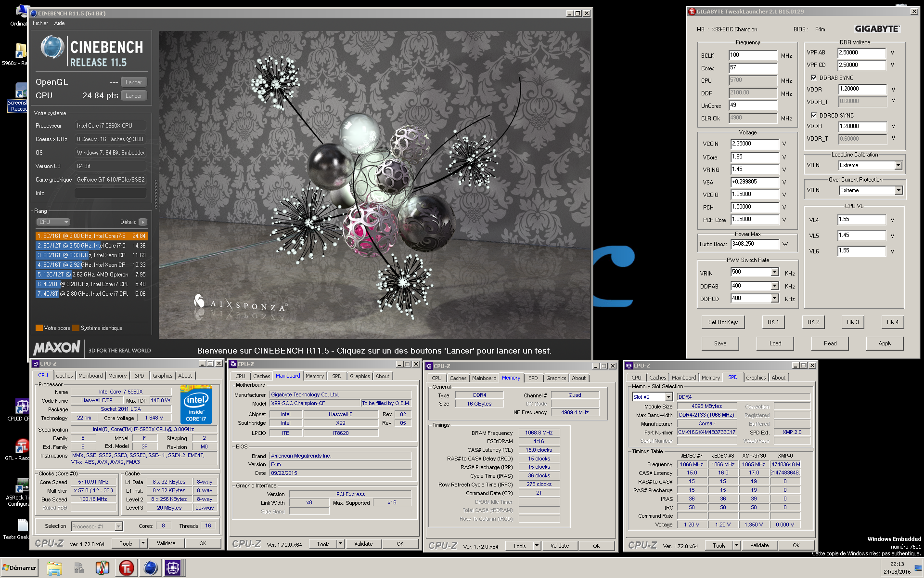
Task: Open the Processor #1 selection dropdown
Action: pos(118,526)
